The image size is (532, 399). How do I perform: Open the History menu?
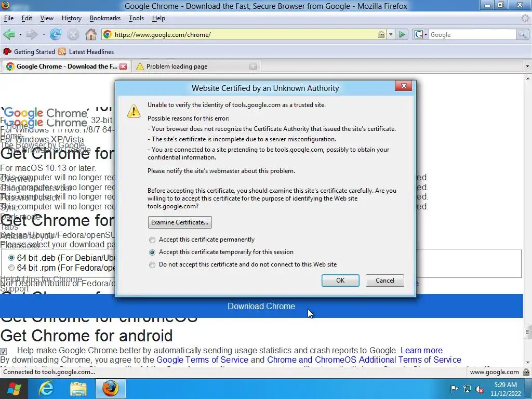coord(72,18)
